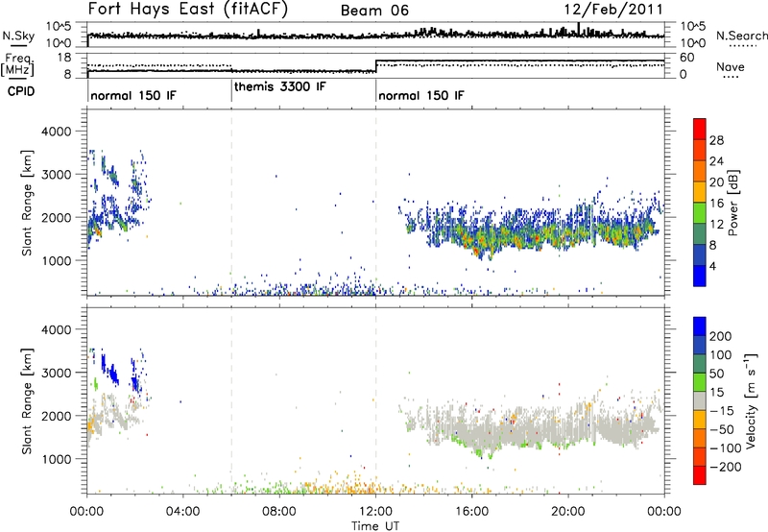Click the '2000' tick of the velocity panel

[57, 416]
